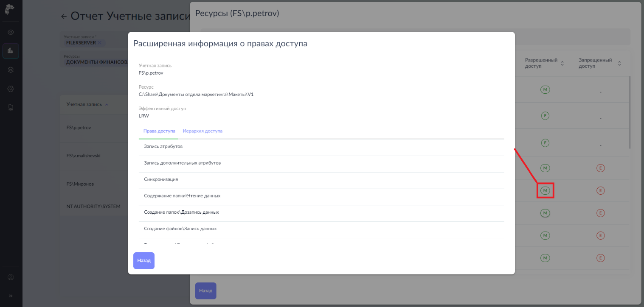Open the eye monitoring section in sidebar

point(11,32)
